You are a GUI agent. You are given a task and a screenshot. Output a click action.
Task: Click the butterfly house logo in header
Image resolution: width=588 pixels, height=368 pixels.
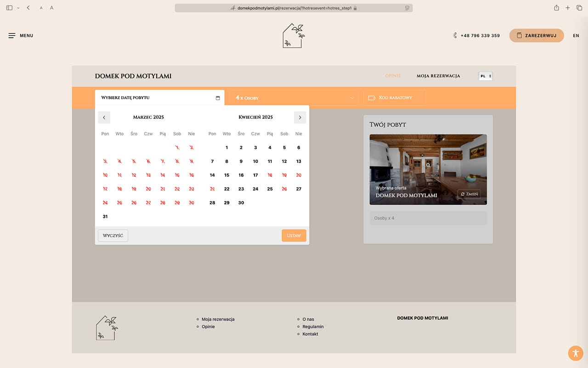(294, 36)
